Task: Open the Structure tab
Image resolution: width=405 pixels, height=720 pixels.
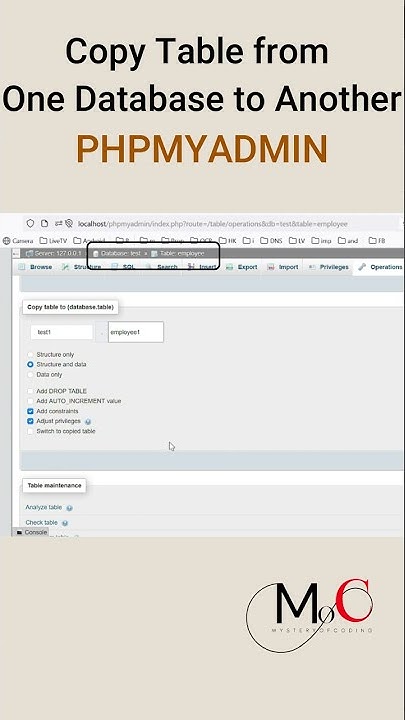Action: 81,267
